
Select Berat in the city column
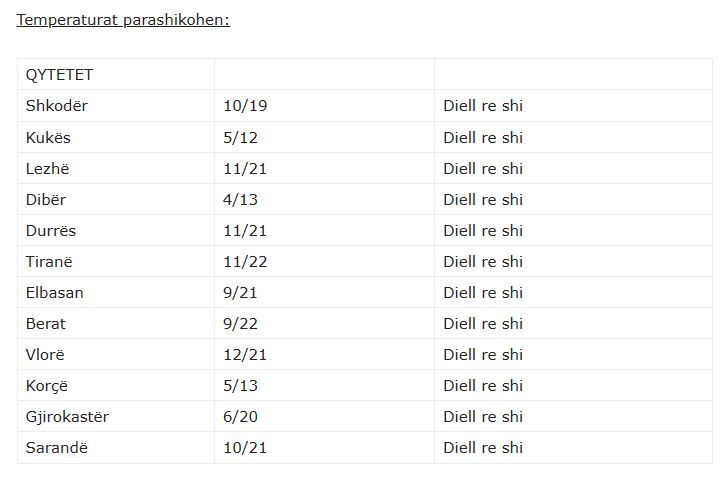point(46,323)
